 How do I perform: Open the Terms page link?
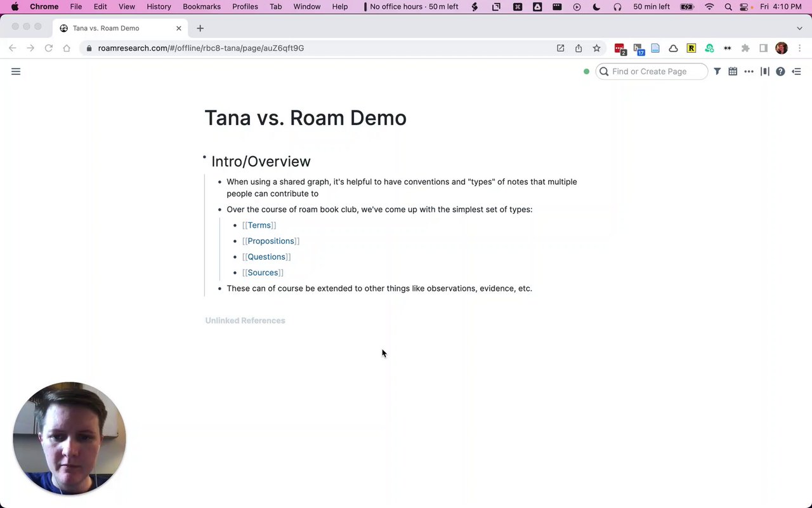coord(259,225)
